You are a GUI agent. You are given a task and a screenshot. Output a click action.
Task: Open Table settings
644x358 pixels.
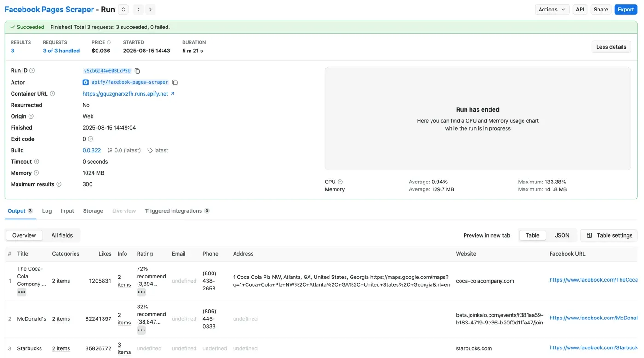point(609,235)
